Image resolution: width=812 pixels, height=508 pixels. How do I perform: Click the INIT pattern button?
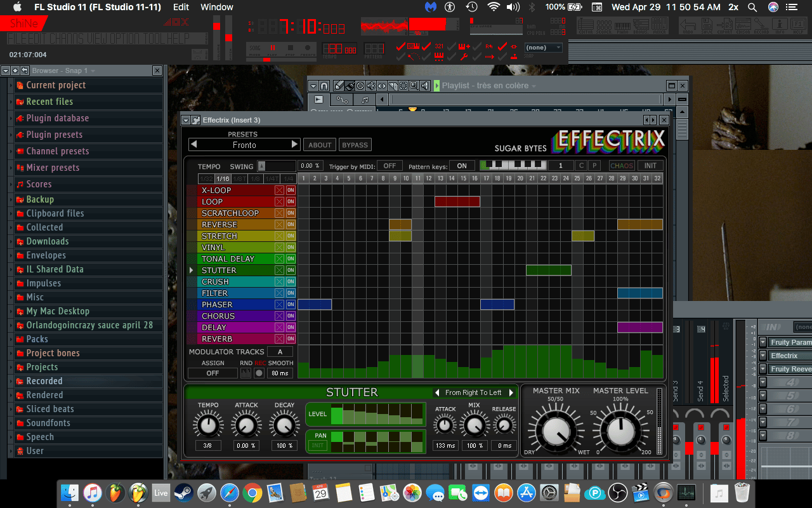point(650,166)
